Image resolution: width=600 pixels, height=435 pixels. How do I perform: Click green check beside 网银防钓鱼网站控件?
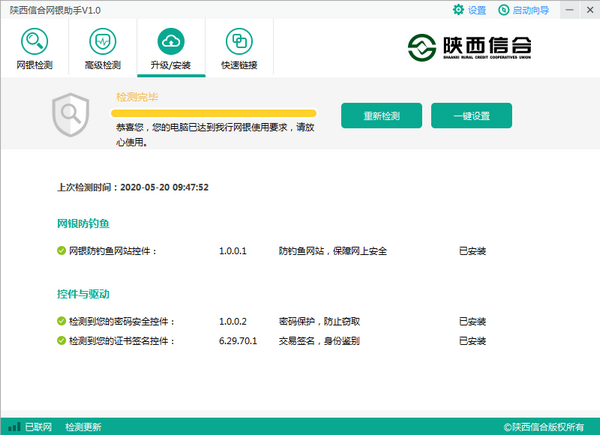(61, 251)
